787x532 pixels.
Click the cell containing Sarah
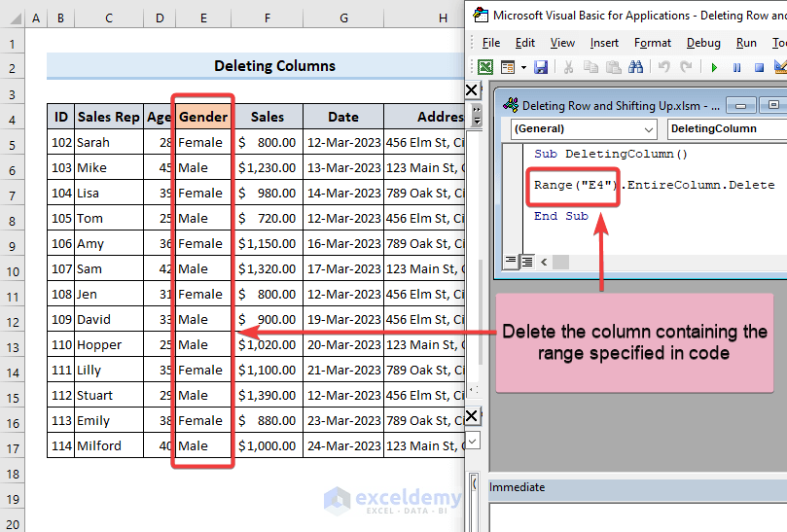[x=109, y=143]
